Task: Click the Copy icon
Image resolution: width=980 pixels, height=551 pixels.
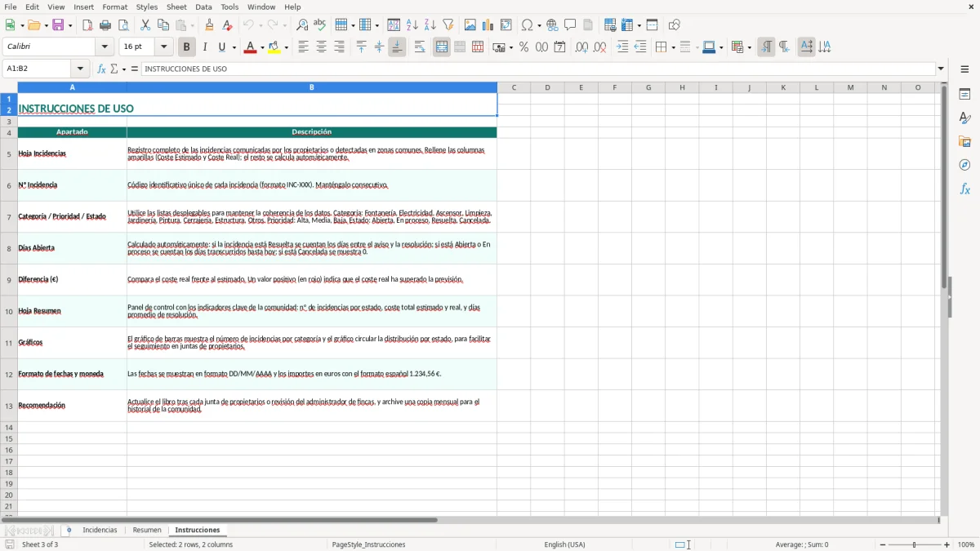Action: (x=163, y=25)
